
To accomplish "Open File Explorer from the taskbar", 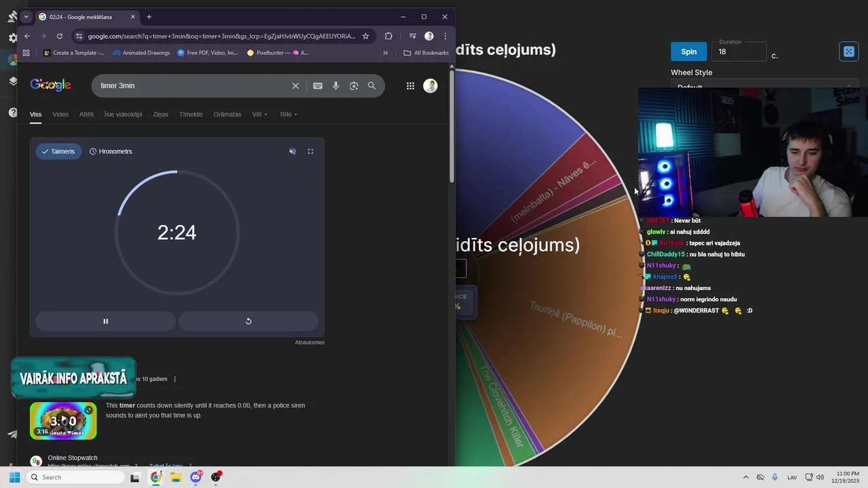I will (x=176, y=477).
